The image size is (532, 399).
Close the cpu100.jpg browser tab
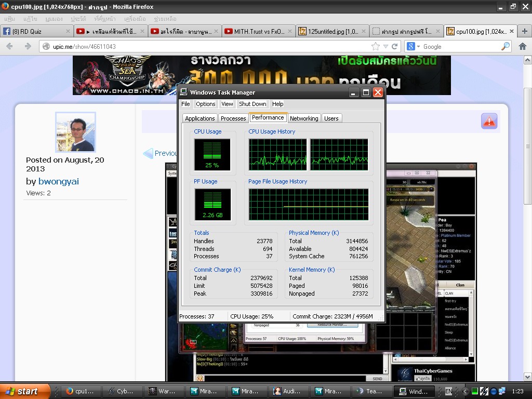(512, 31)
